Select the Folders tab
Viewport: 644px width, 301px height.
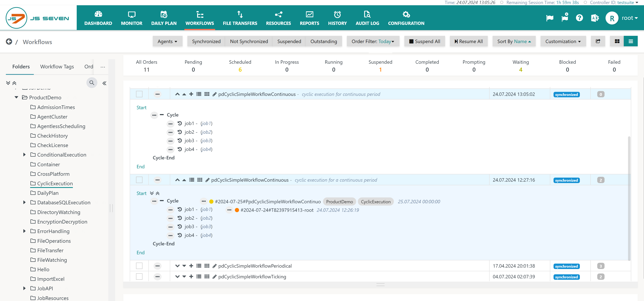[21, 66]
